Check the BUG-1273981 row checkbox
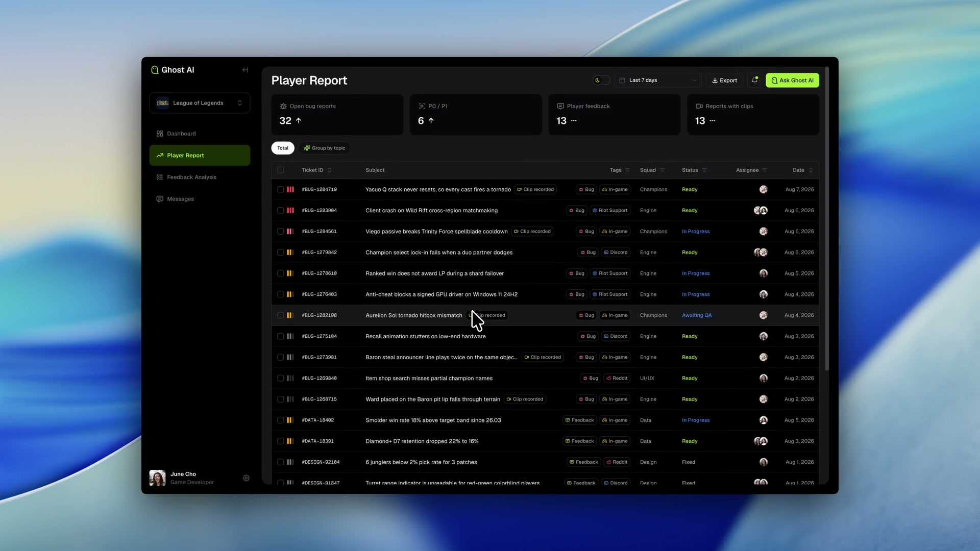Viewport: 980px width, 551px height. tap(280, 357)
